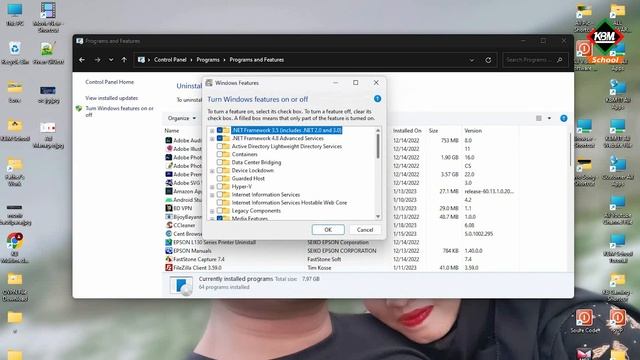This screenshot has height=360, width=640.
Task: Focus the Search Programs field
Action: point(534,60)
